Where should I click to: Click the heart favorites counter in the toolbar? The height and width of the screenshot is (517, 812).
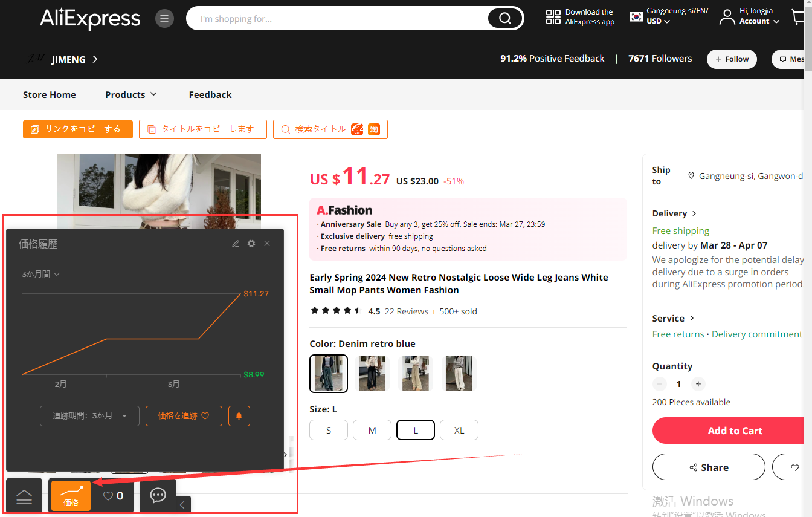pos(113,496)
